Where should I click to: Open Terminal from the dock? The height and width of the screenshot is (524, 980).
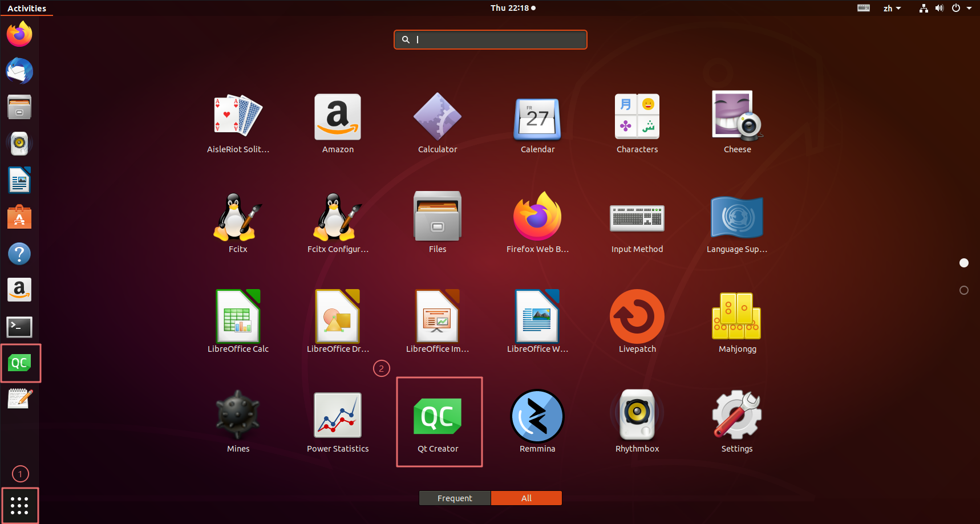coord(19,327)
